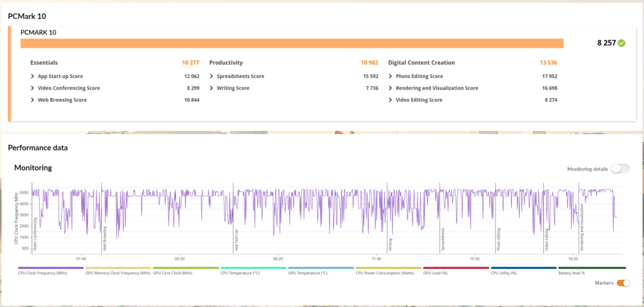Viewport: 644px width, 307px height.
Task: Click the App Start-up chart marker
Action: tap(236, 240)
